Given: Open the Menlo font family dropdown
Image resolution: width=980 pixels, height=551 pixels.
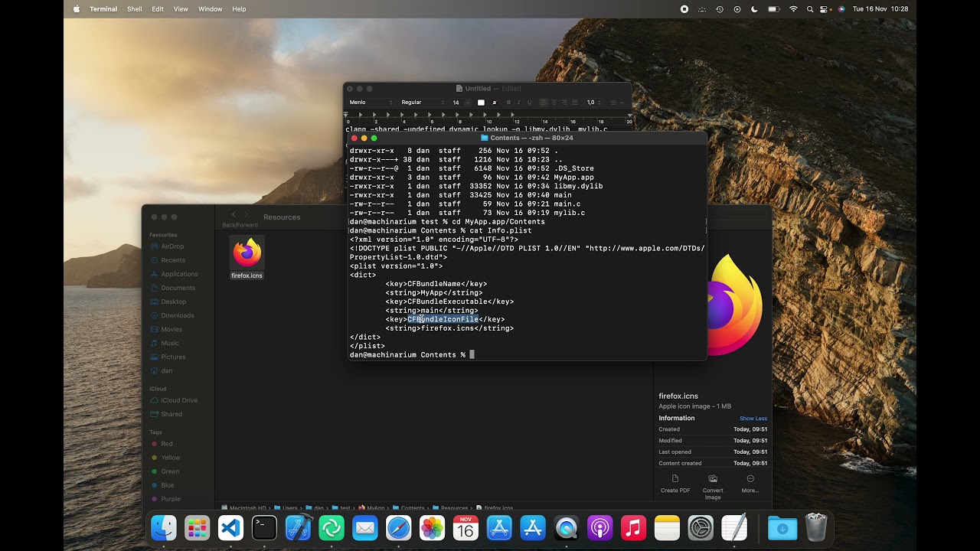Looking at the screenshot, I should pos(371,103).
